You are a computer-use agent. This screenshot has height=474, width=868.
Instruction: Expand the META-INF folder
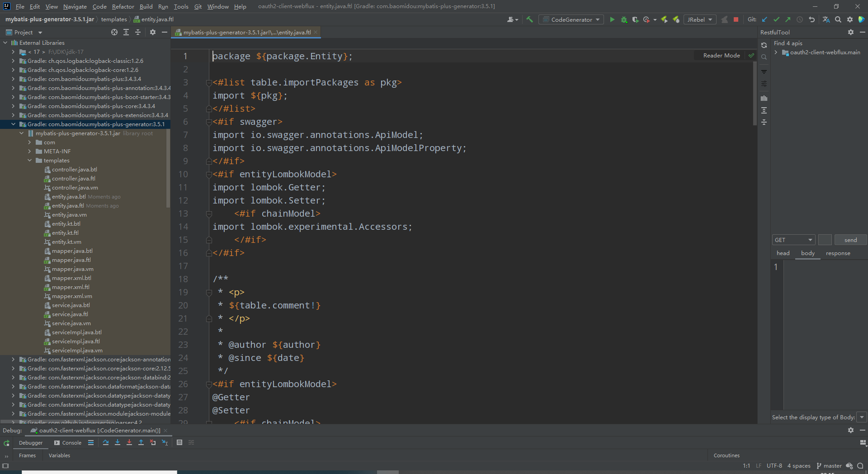[30, 151]
